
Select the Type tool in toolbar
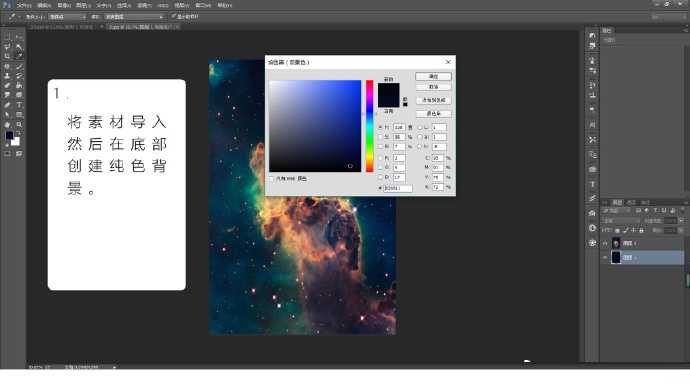(x=19, y=105)
